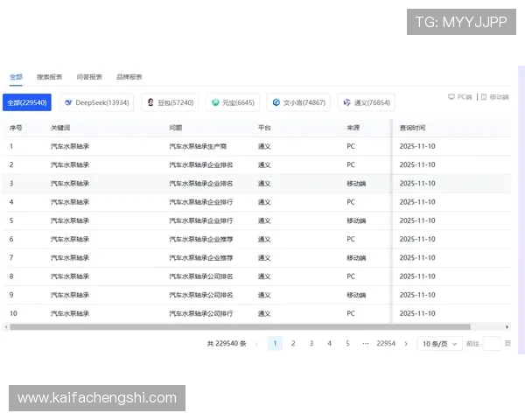Go to pagination page 4
The height and width of the screenshot is (420, 525).
point(330,344)
